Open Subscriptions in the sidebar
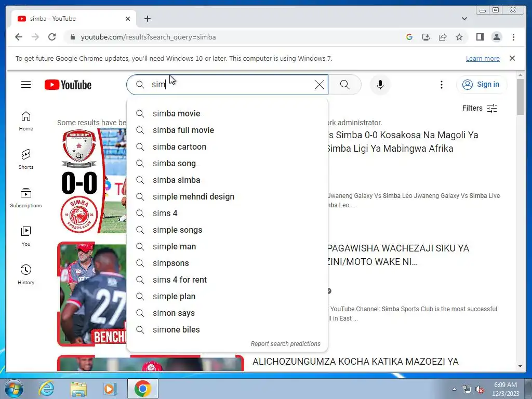Viewport: 532px width, 399px height. (26, 198)
